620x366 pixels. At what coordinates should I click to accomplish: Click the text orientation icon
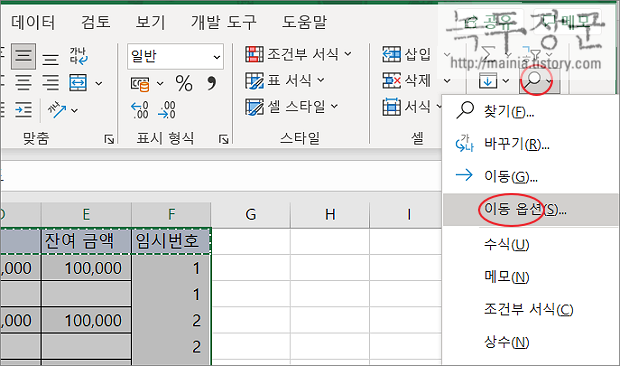57,110
